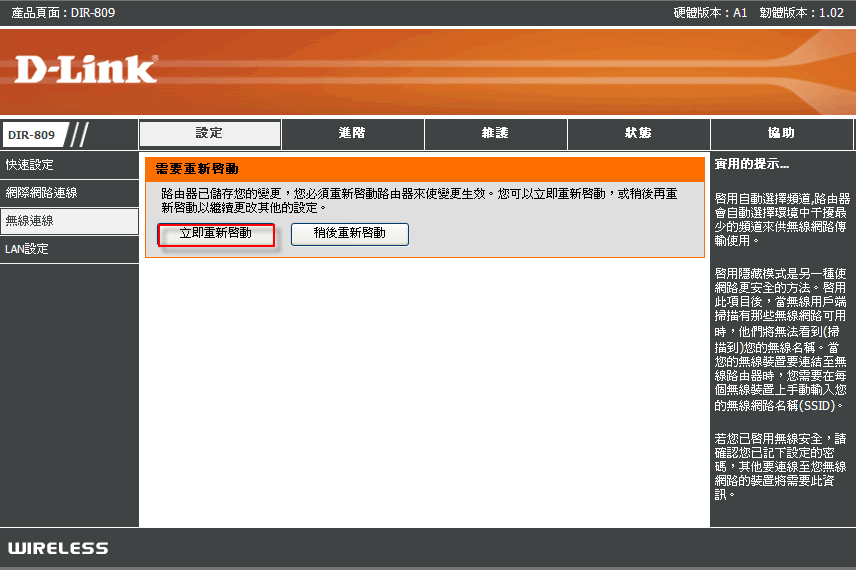Open the 協助 help tab

pyautogui.click(x=782, y=134)
